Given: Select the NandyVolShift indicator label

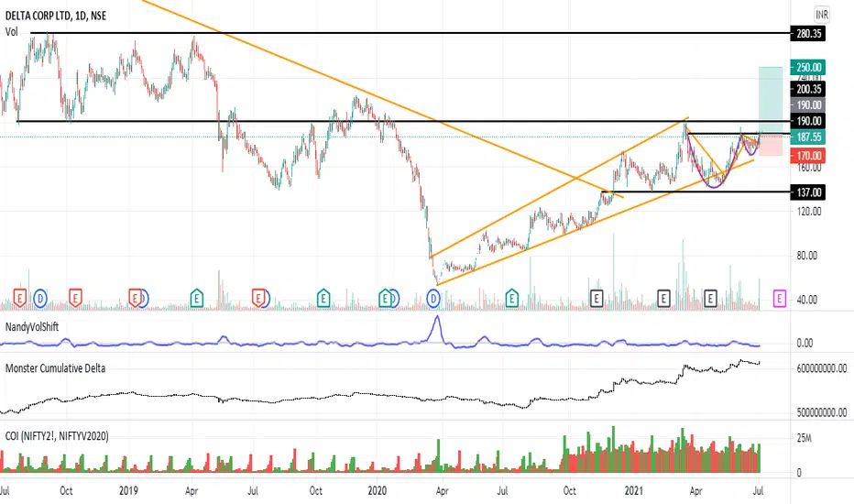Looking at the screenshot, I should tap(31, 327).
